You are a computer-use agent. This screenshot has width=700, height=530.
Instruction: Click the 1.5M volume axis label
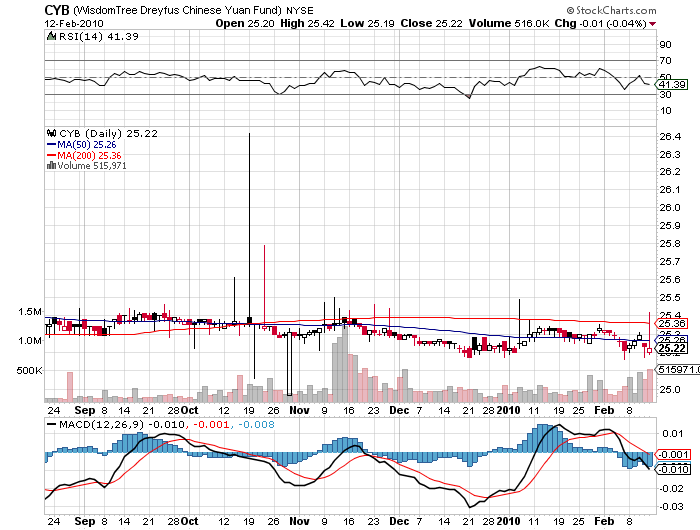pyautogui.click(x=30, y=312)
